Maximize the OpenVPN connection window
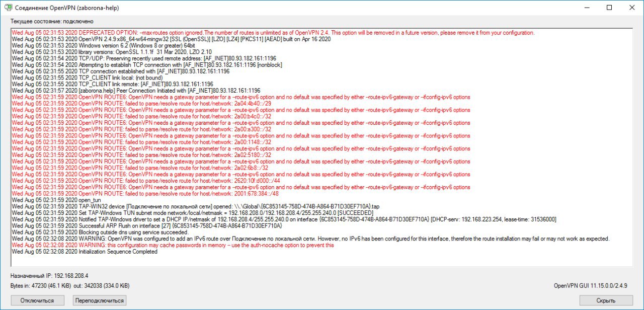The height and width of the screenshot is (310, 644). coord(609,8)
